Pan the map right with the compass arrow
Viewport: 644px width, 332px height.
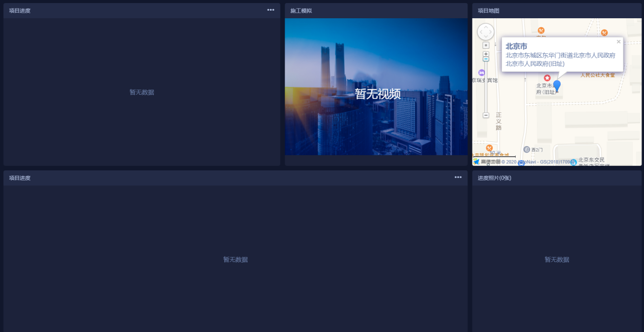(491, 32)
